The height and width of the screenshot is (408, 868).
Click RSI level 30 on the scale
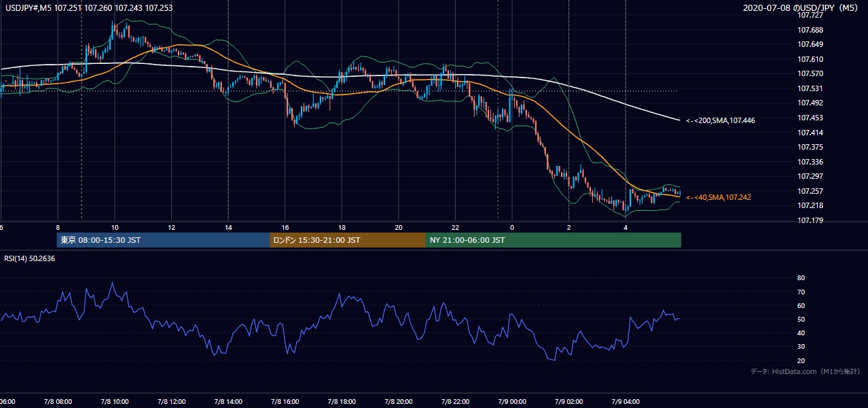click(801, 347)
